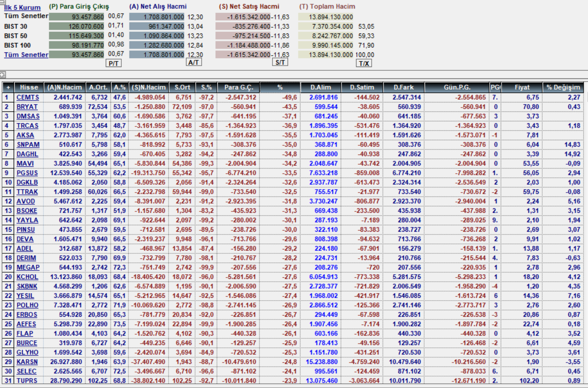Open the KARSN stock link
The width and height of the screenshot is (588, 388).
point(27,362)
